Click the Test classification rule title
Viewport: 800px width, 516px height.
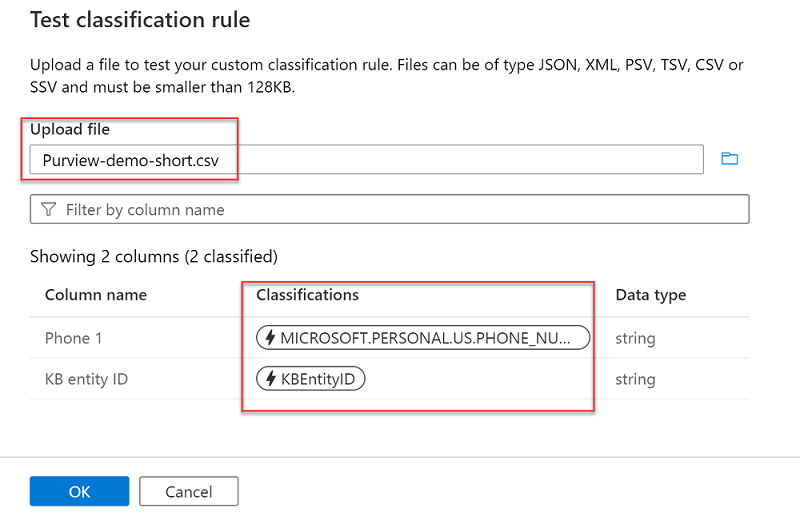[140, 20]
